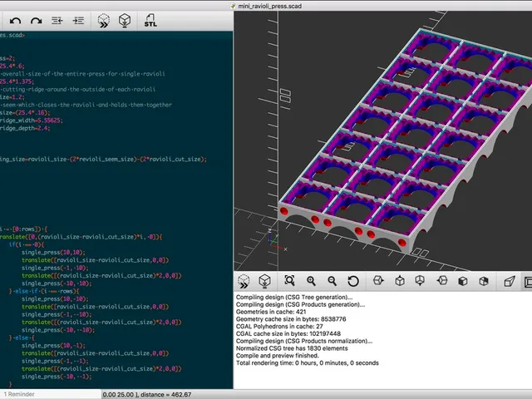The image size is (532, 399).
Task: Undo the last edit in editor toolbar
Action: pos(15,21)
